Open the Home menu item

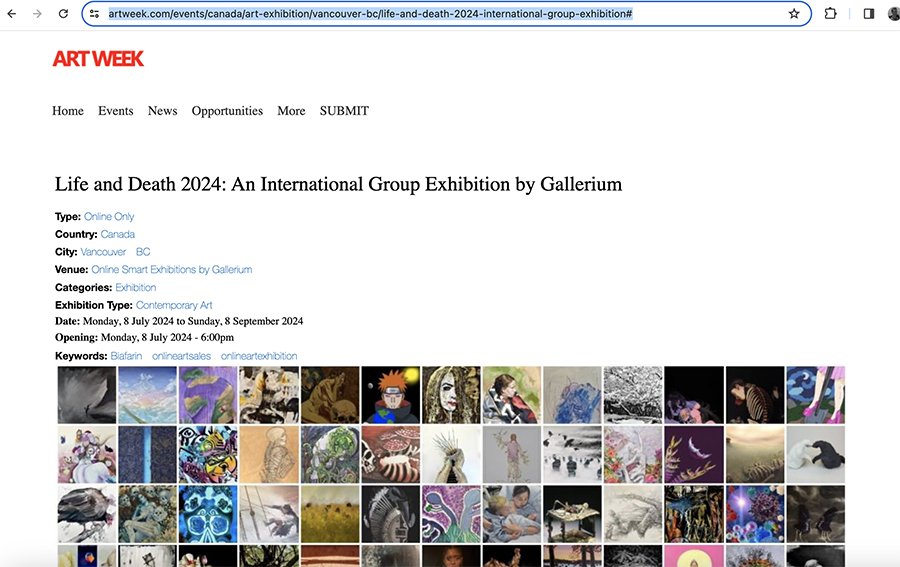68,111
